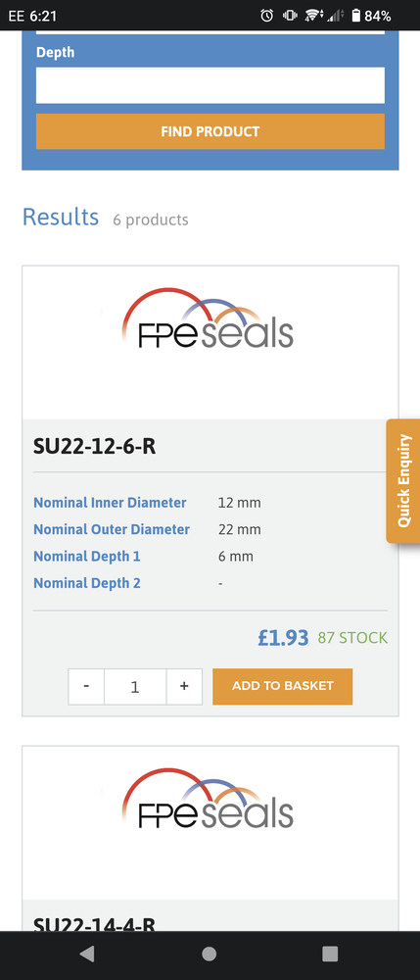Tap the Android home circle icon
Screen dimensions: 420x980
click(210, 954)
